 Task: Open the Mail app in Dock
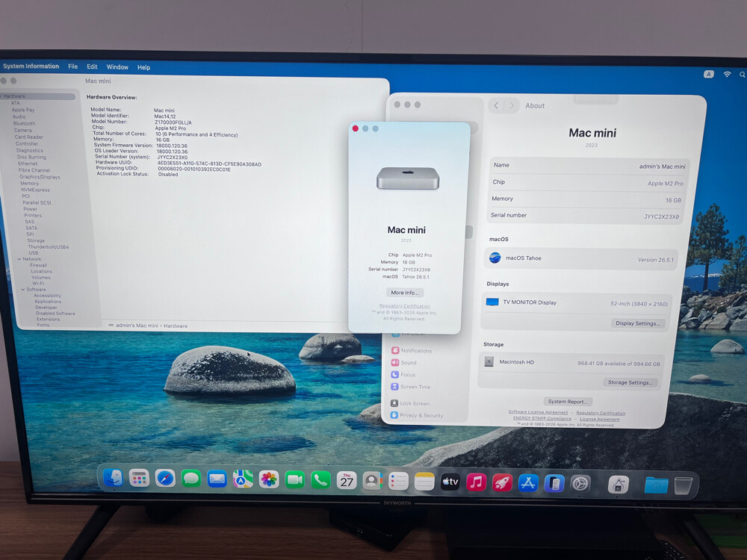click(x=217, y=479)
